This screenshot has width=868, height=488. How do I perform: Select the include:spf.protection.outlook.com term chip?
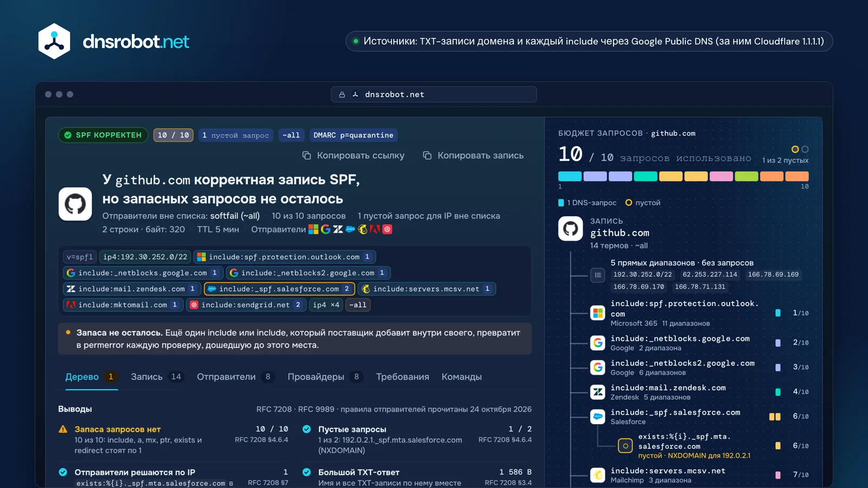284,257
